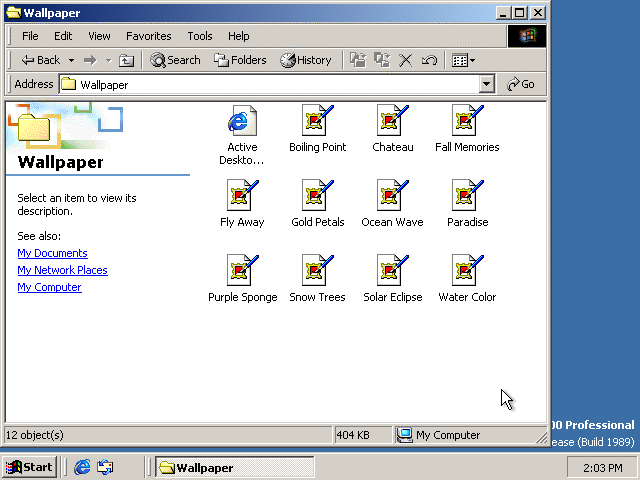Open the Search pane
Image resolution: width=640 pixels, height=480 pixels.
[x=175, y=60]
